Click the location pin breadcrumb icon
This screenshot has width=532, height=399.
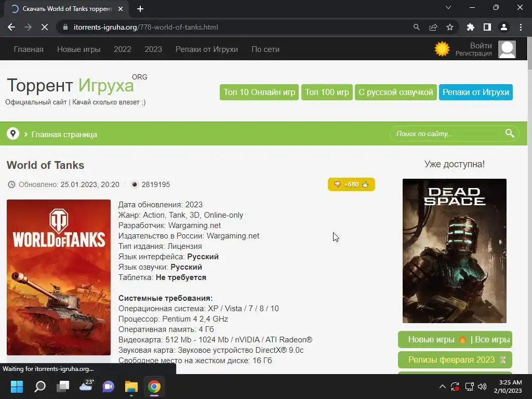coord(13,134)
